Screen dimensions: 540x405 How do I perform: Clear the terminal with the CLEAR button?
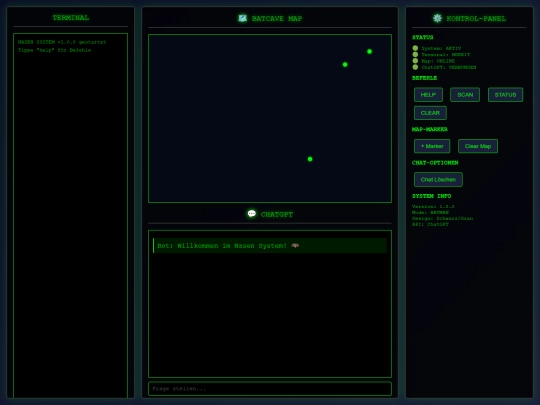(x=430, y=113)
